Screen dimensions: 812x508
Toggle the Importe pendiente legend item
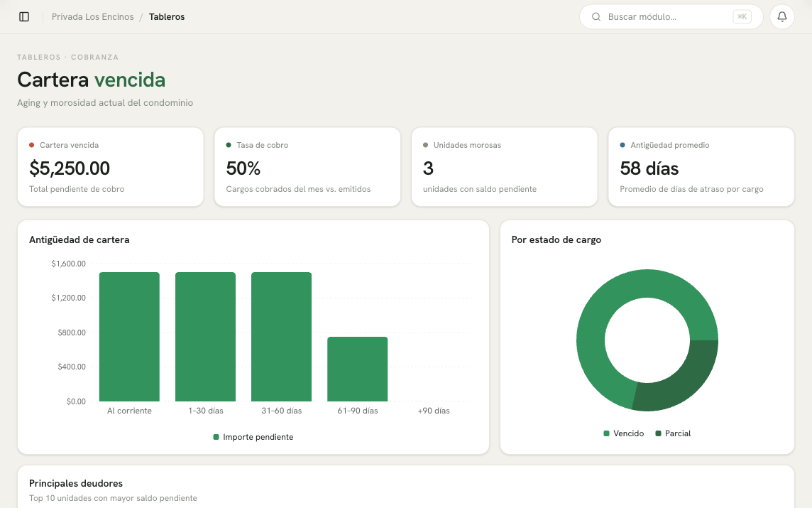point(253,437)
